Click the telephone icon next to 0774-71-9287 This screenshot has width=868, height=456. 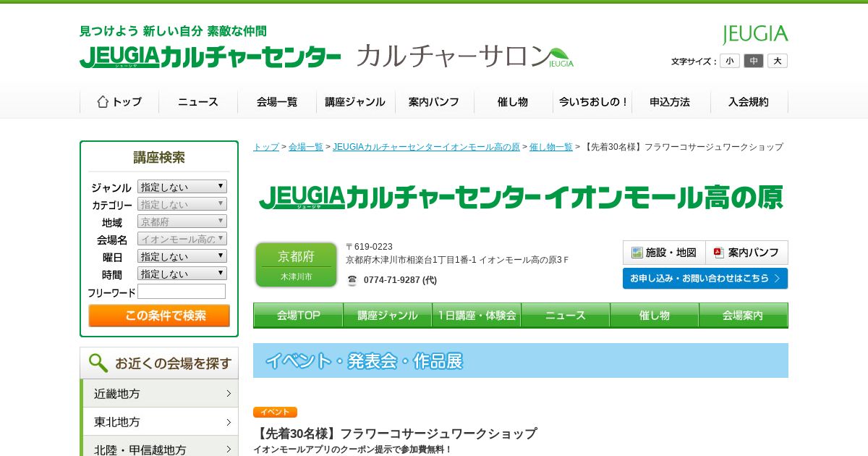click(352, 280)
